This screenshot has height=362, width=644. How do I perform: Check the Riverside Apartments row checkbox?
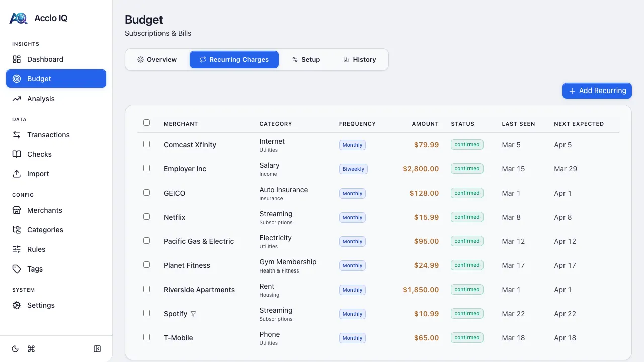tap(146, 289)
